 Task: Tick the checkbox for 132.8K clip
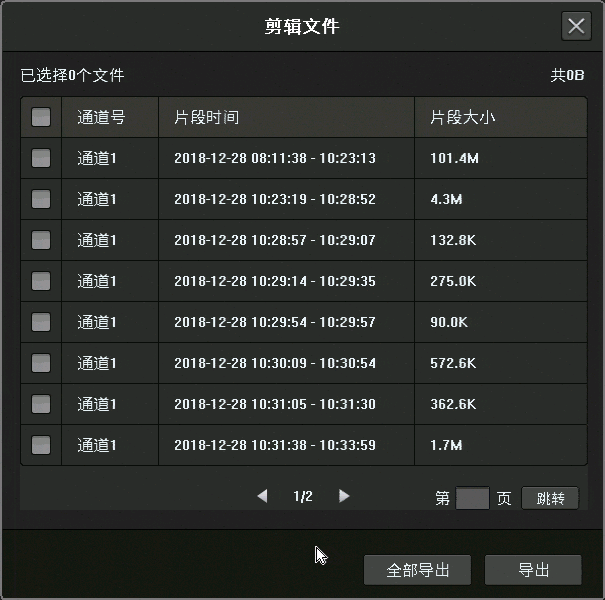point(41,240)
